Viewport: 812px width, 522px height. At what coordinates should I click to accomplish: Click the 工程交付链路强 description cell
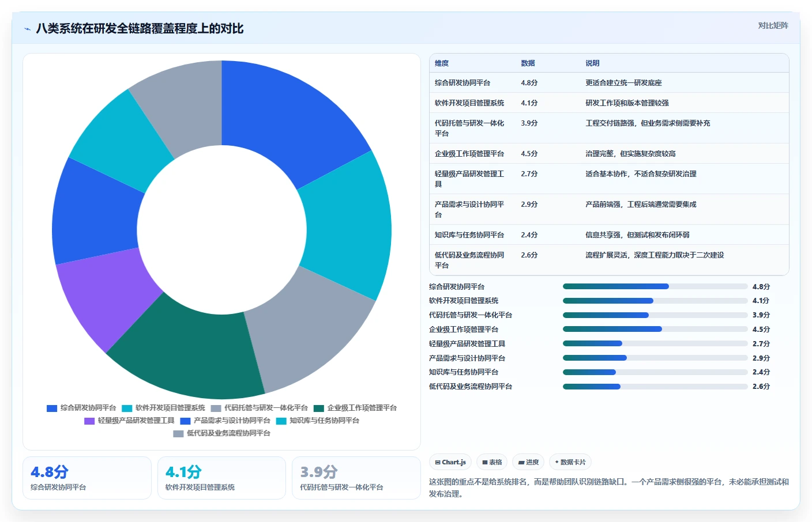(648, 123)
